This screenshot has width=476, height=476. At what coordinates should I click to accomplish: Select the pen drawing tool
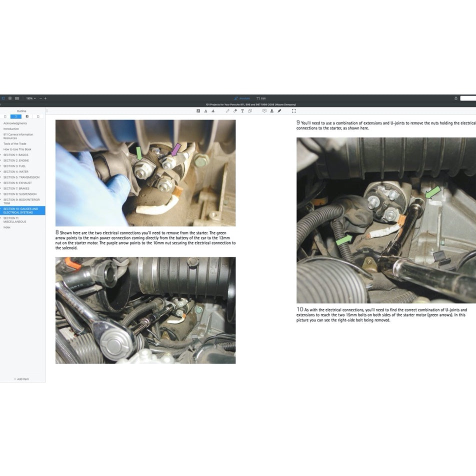point(227,111)
